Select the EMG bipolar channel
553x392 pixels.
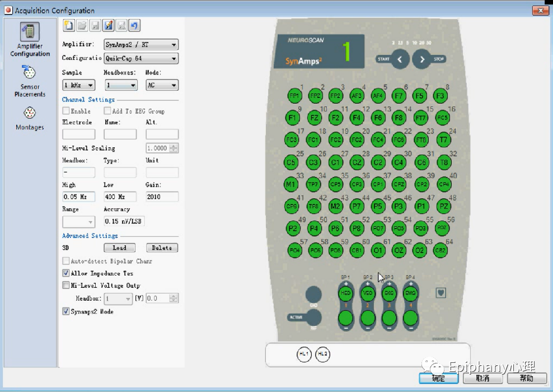pyautogui.click(x=410, y=293)
